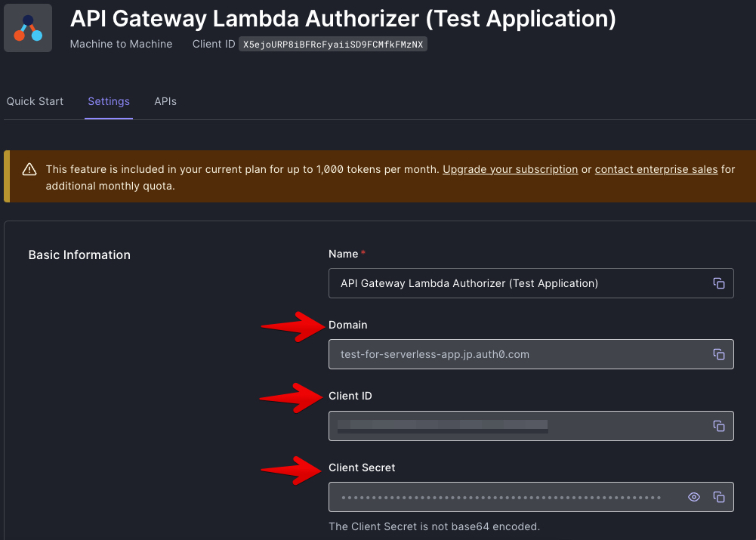Open the APIs tab
This screenshot has height=540, width=756.
(x=165, y=100)
